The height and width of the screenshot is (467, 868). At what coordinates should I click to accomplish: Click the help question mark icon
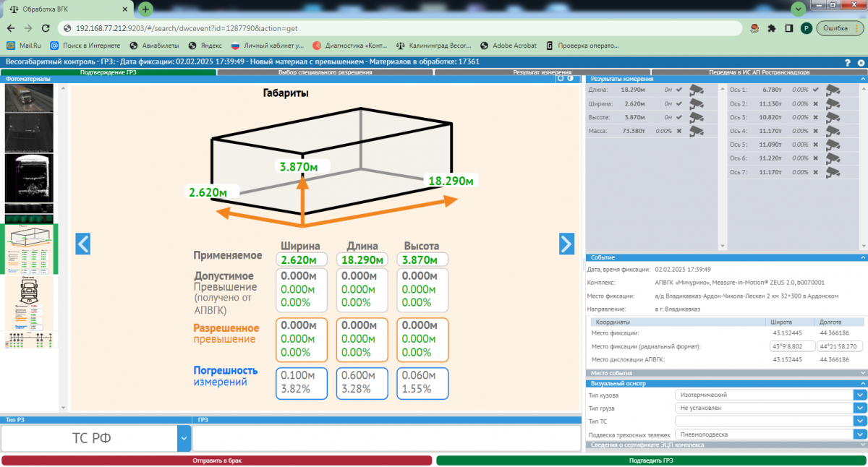(x=848, y=63)
